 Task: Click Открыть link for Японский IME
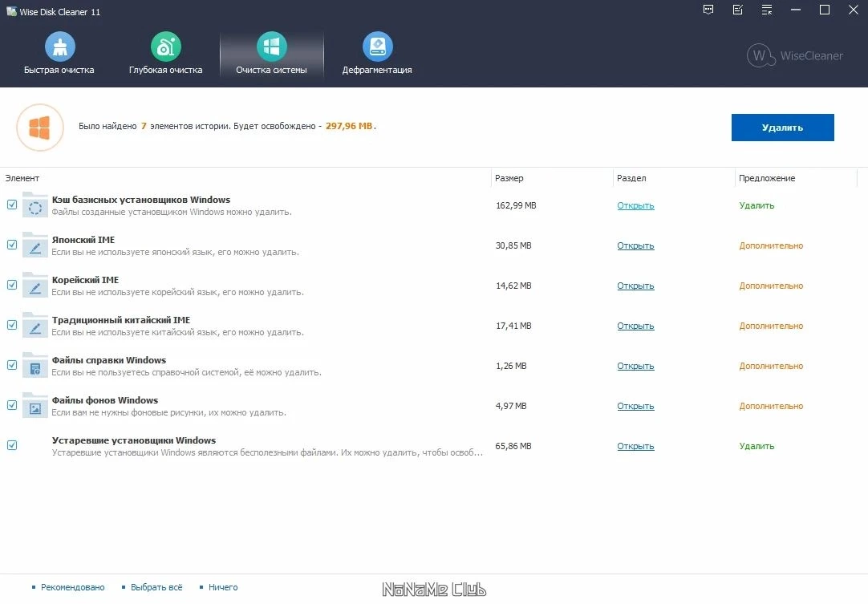tap(635, 245)
